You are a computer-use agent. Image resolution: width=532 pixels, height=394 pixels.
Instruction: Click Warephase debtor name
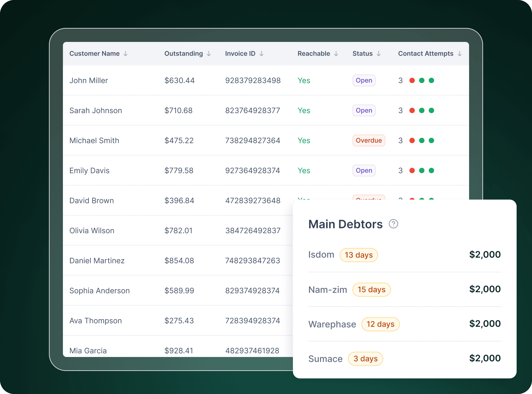pos(332,324)
